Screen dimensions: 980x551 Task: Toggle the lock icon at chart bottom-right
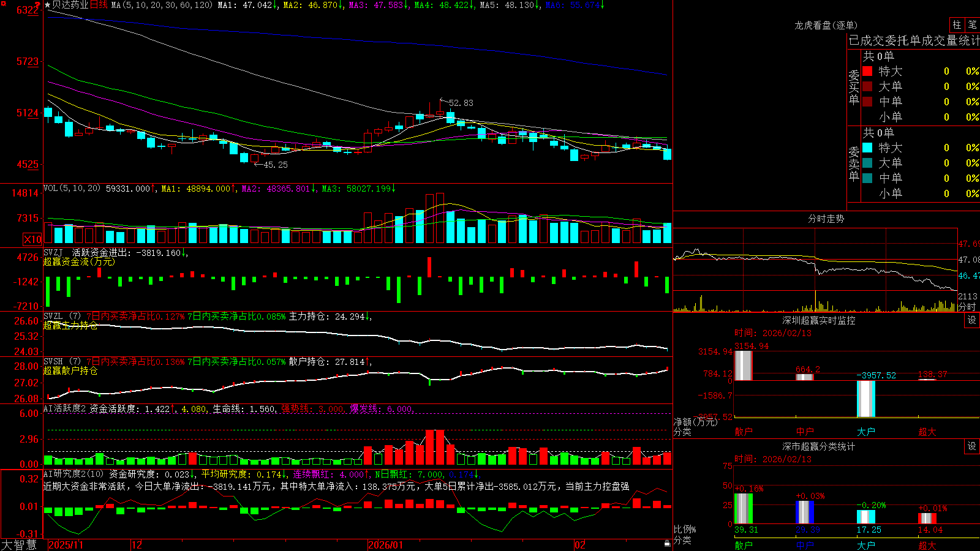tap(667, 544)
